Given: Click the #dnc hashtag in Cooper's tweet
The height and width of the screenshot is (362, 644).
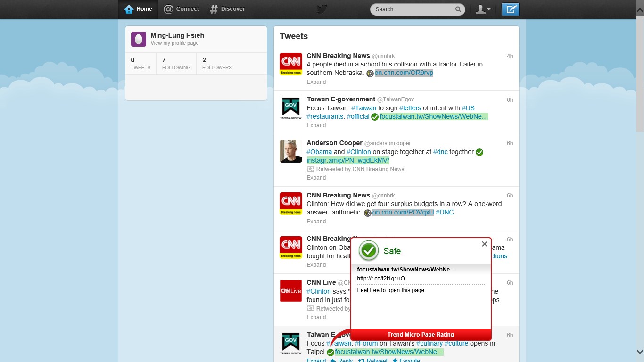Looking at the screenshot, I should tap(440, 152).
